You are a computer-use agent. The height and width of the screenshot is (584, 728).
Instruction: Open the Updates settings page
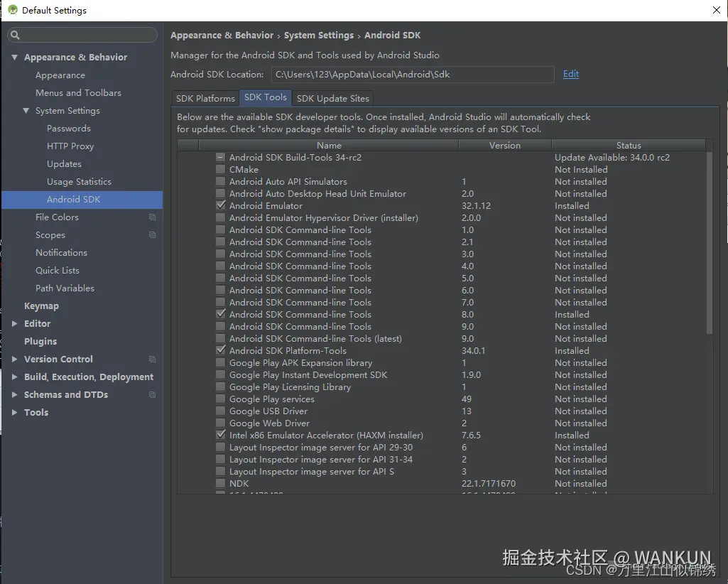point(64,163)
